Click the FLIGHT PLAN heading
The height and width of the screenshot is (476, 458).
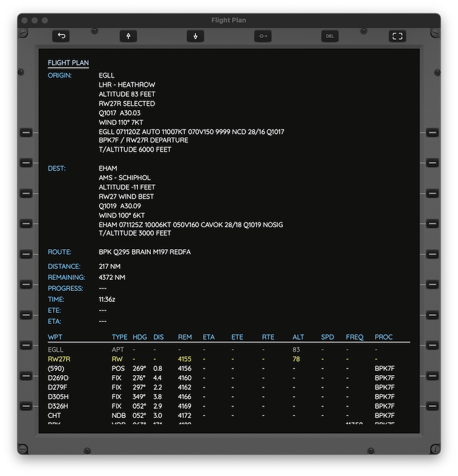tap(68, 63)
